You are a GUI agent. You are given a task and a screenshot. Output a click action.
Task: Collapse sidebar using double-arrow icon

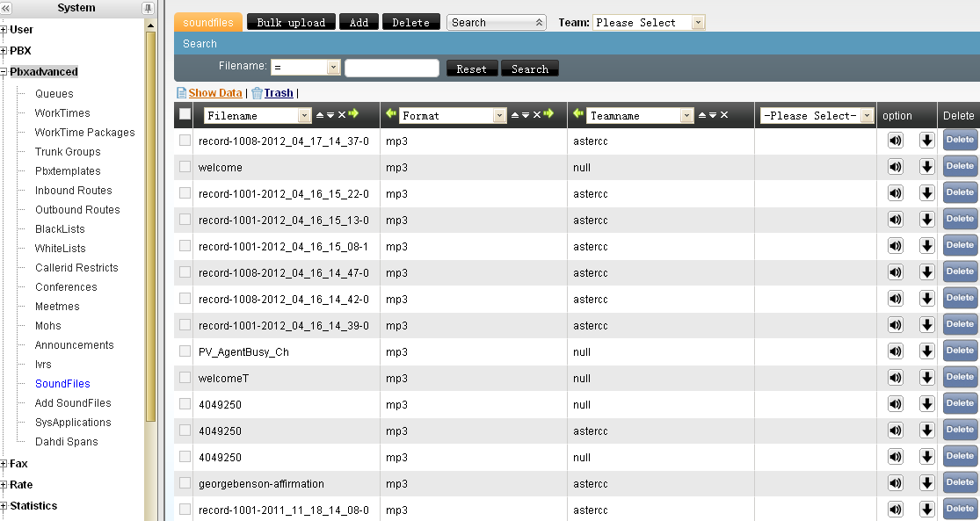click(x=6, y=8)
